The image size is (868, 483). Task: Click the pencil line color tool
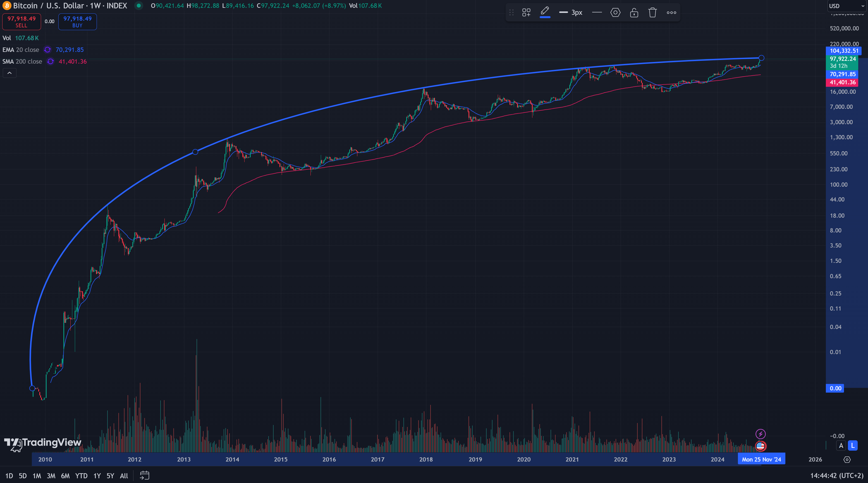(x=545, y=12)
